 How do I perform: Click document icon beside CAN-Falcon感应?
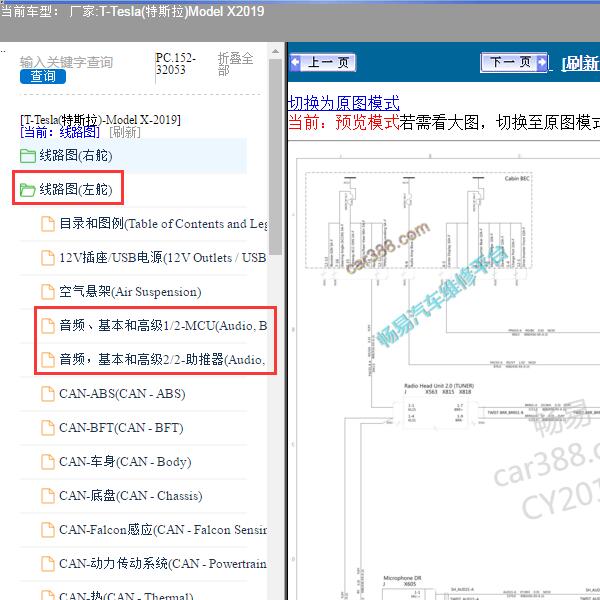tap(48, 530)
